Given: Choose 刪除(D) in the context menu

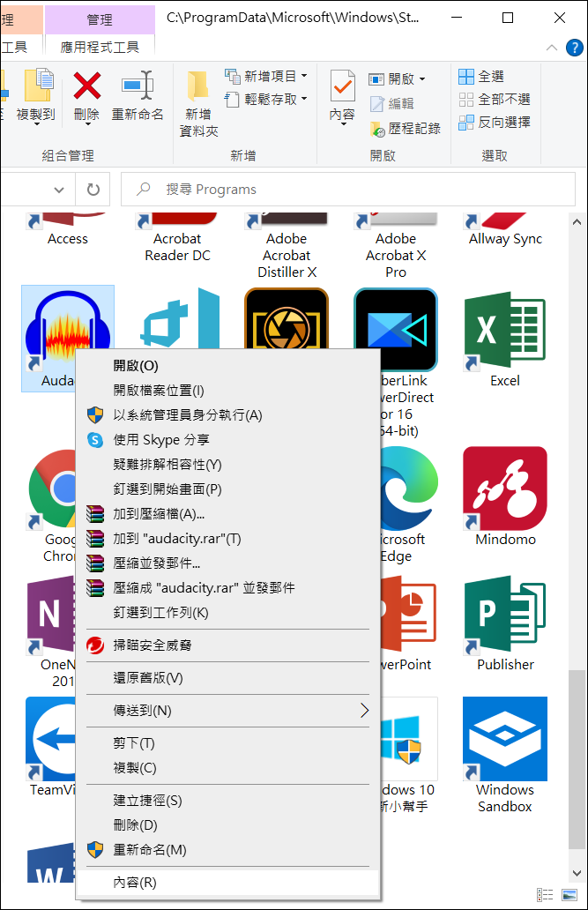Looking at the screenshot, I should pyautogui.click(x=227, y=825).
